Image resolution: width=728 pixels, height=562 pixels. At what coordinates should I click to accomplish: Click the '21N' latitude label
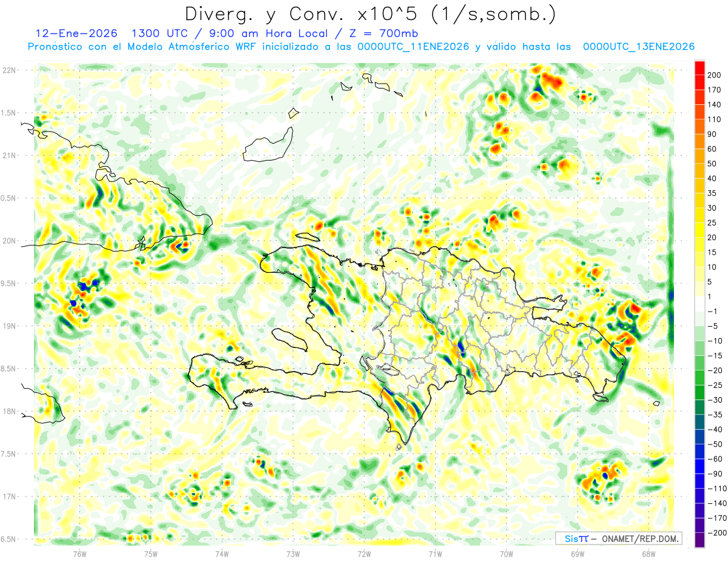(8, 155)
